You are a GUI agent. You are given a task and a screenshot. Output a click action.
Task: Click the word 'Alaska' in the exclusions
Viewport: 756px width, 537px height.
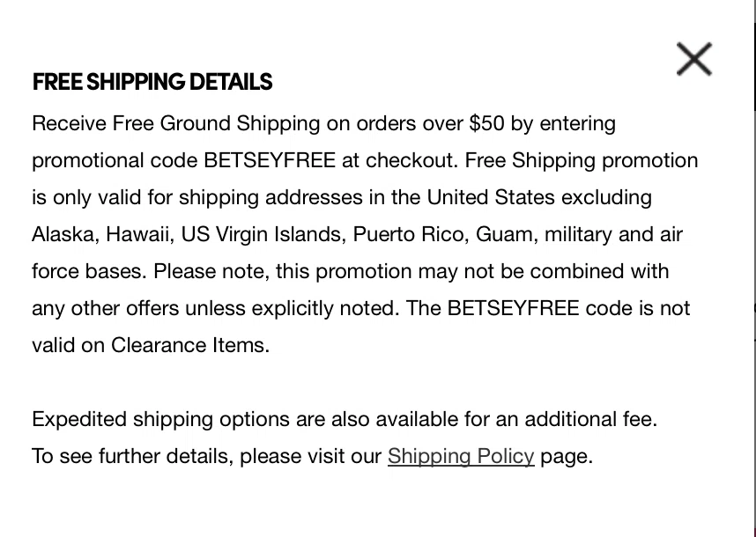tap(63, 234)
